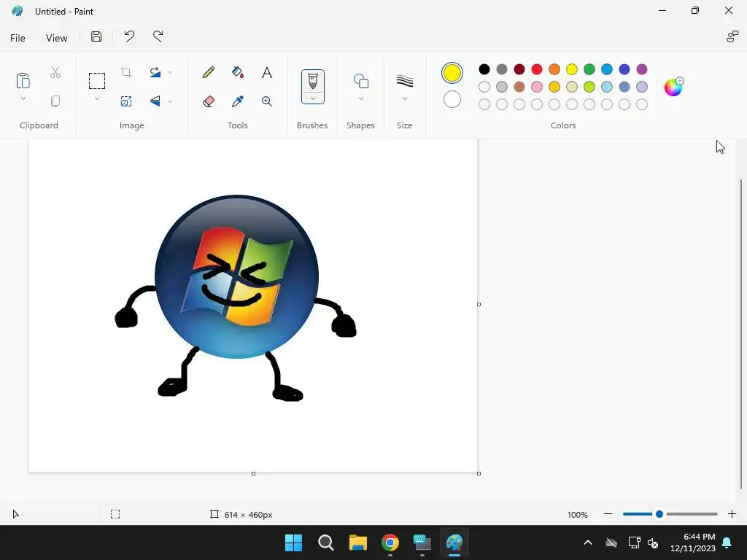Expand the Brushes type dropdown
The height and width of the screenshot is (560, 747).
point(312,98)
